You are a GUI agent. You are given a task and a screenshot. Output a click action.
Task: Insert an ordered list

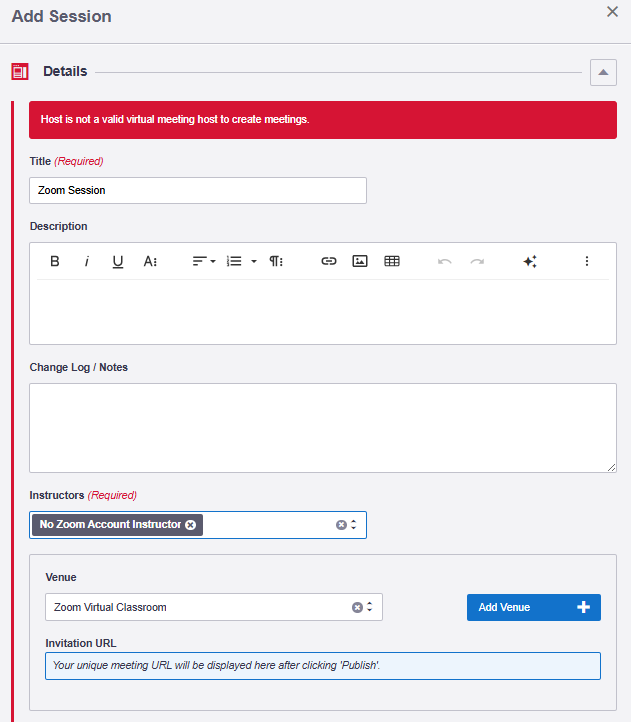pyautogui.click(x=234, y=261)
